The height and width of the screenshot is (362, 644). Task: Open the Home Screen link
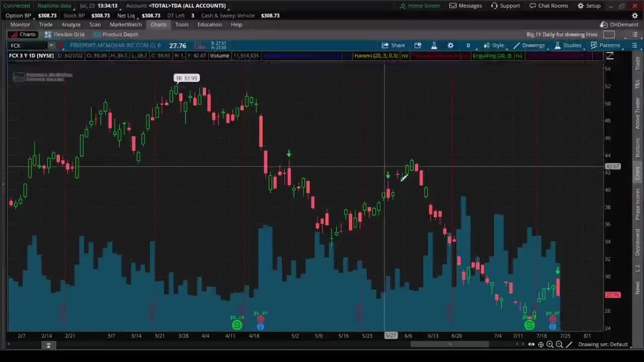tap(420, 6)
